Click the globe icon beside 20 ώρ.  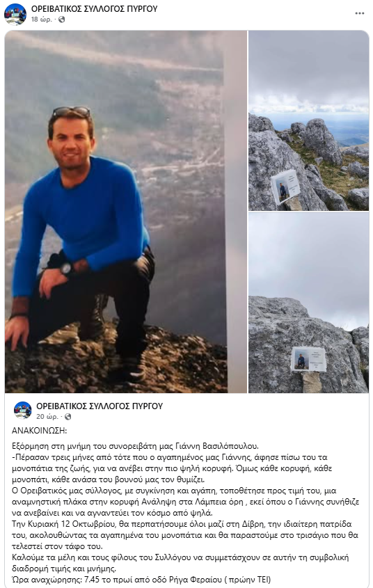click(68, 417)
